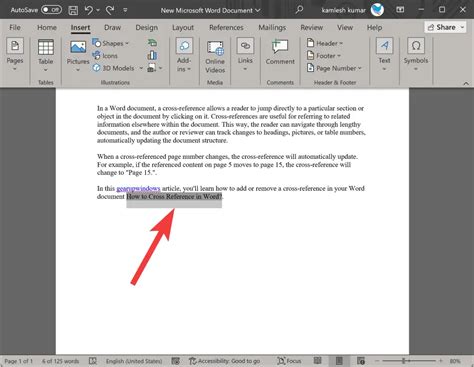The image size is (474, 367).
Task: Switch to Read Mode view
Action: [x=318, y=361]
